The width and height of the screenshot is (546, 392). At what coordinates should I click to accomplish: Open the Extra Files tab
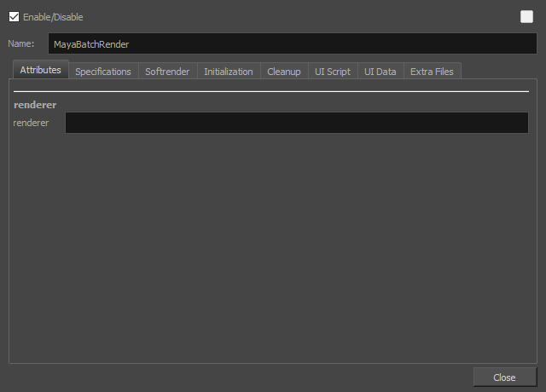tap(432, 72)
